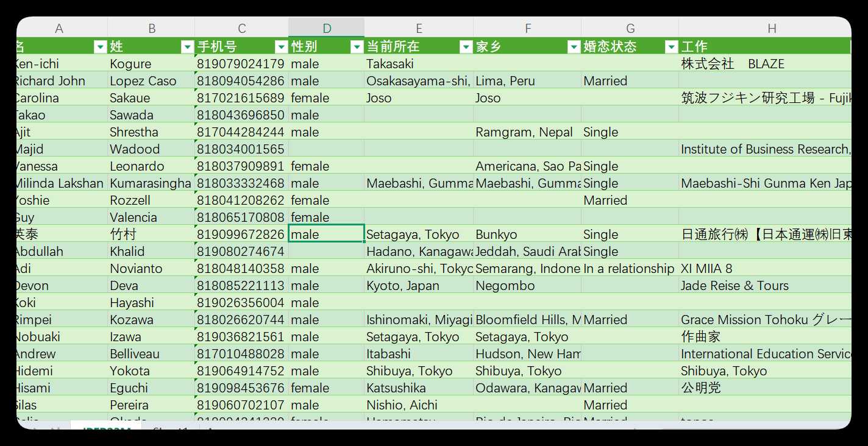Select column D header

327,28
